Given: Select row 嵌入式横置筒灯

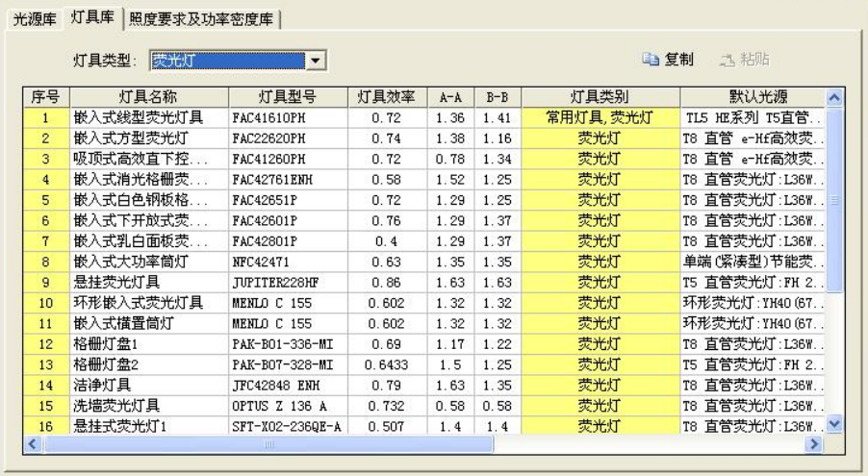Looking at the screenshot, I should point(424,324).
